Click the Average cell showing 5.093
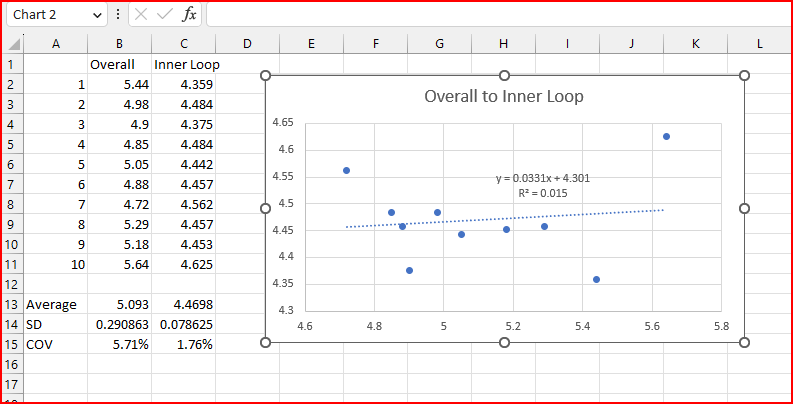Viewport: 793px width, 404px height. (x=119, y=304)
